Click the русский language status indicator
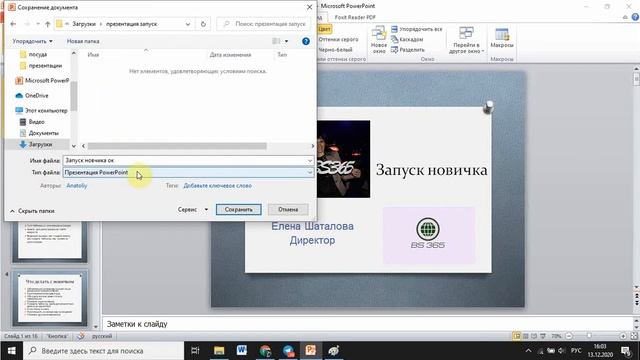 [x=102, y=336]
